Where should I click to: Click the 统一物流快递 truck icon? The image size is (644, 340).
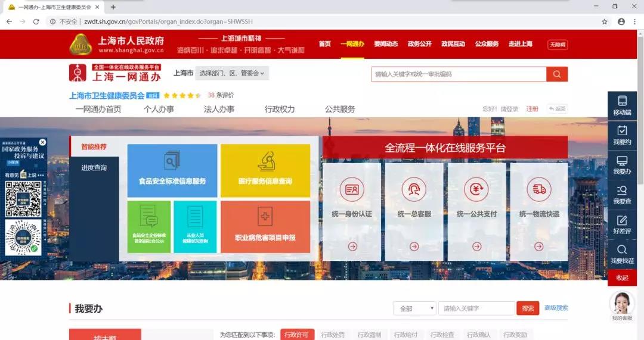539,189
